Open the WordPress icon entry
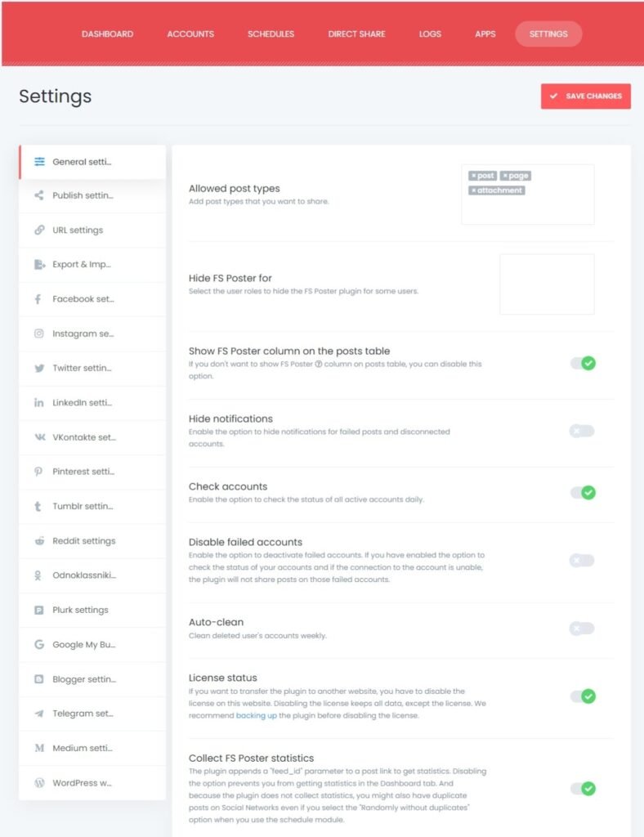Screen dimensions: 644x837 click(x=39, y=783)
